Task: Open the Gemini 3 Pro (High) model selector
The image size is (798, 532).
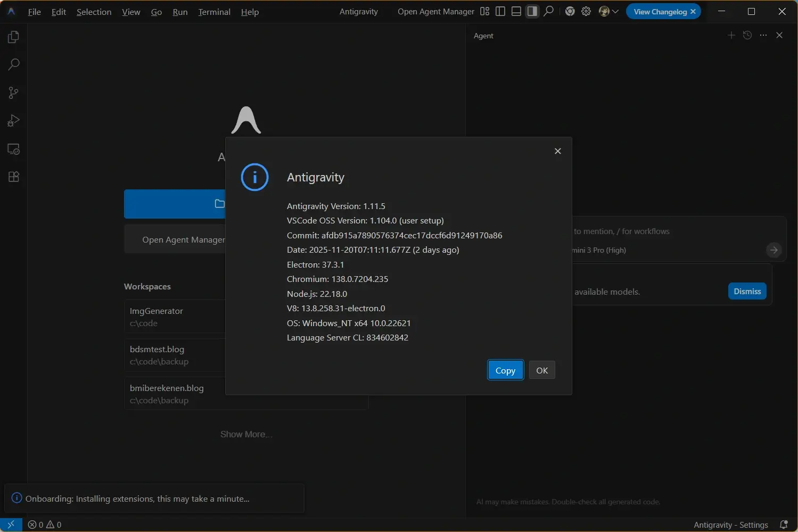Action: click(x=599, y=250)
